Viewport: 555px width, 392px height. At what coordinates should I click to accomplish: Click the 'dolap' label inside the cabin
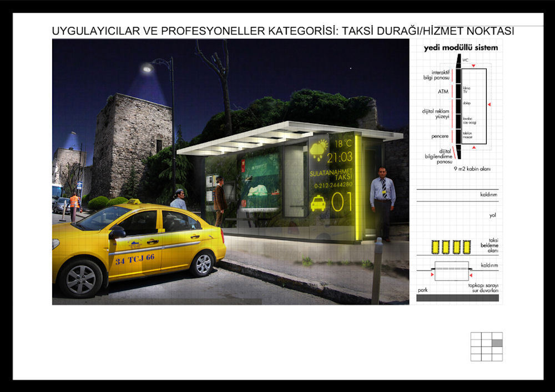click(467, 103)
